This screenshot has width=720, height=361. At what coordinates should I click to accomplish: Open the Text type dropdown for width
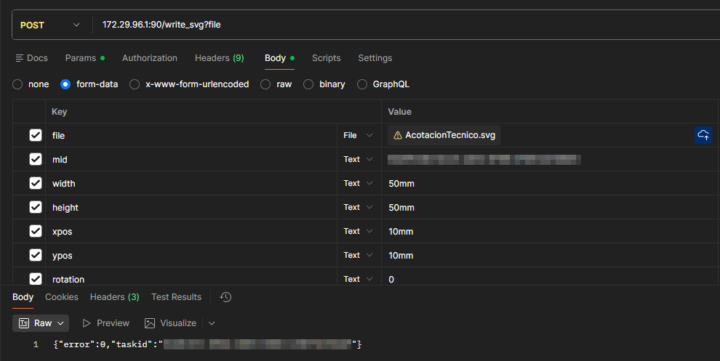[358, 183]
